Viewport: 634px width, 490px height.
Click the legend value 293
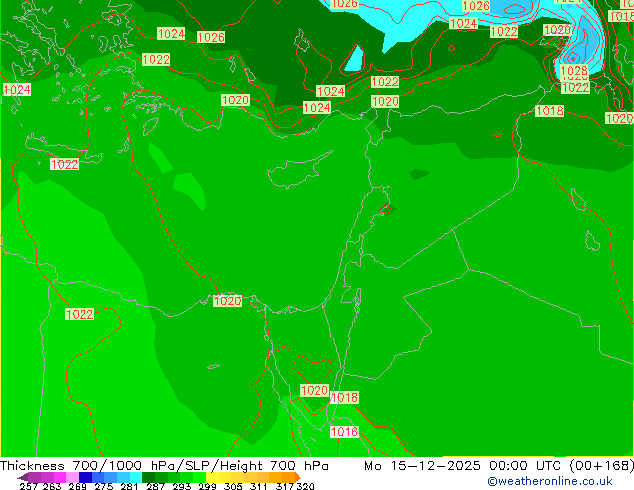coord(182,486)
